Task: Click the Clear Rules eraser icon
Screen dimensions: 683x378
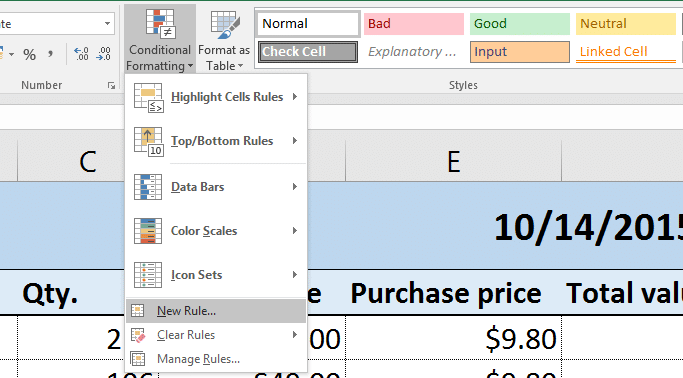Action: point(138,335)
